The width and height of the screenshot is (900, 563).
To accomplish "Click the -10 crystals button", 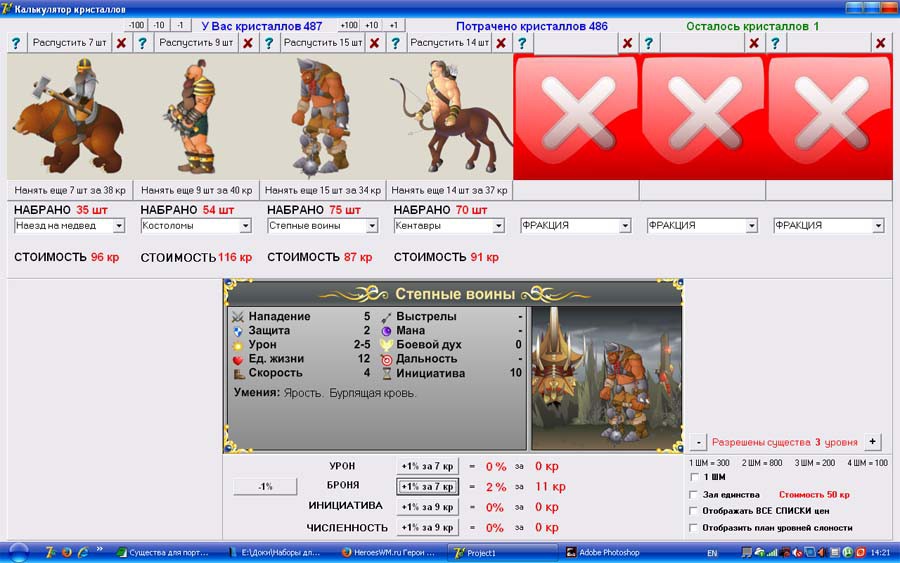I will coord(159,25).
